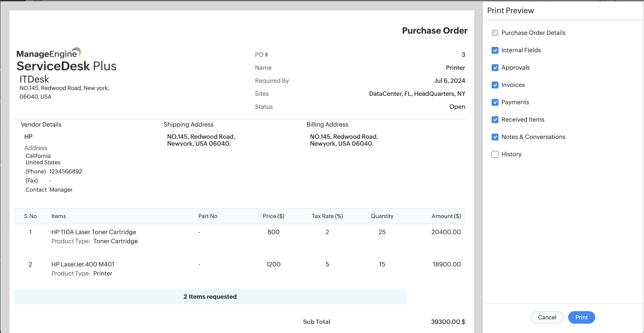This screenshot has height=333, width=644.
Task: Deselect Notes & Conversations checkbox
Action: coord(495,137)
